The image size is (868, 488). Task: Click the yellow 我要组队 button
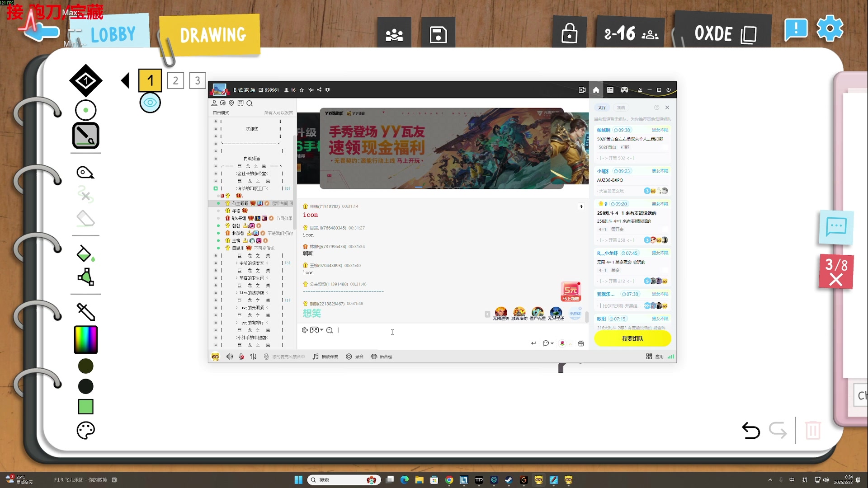click(632, 338)
